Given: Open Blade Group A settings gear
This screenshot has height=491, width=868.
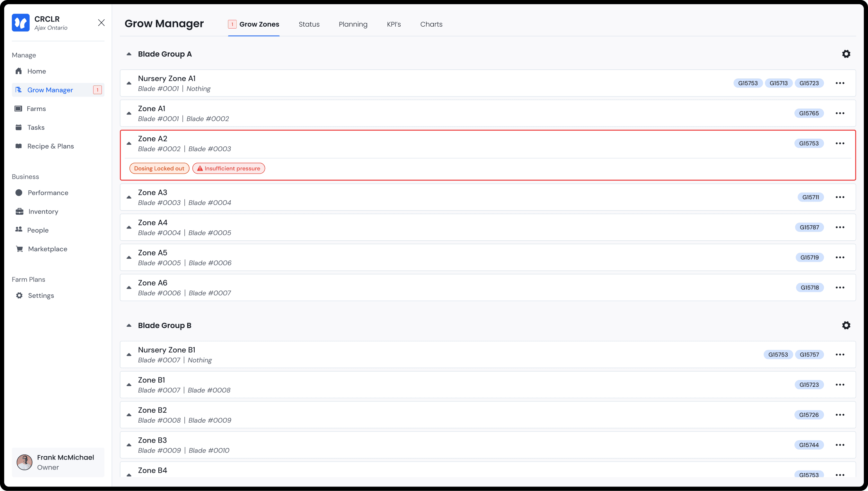Looking at the screenshot, I should (x=846, y=54).
